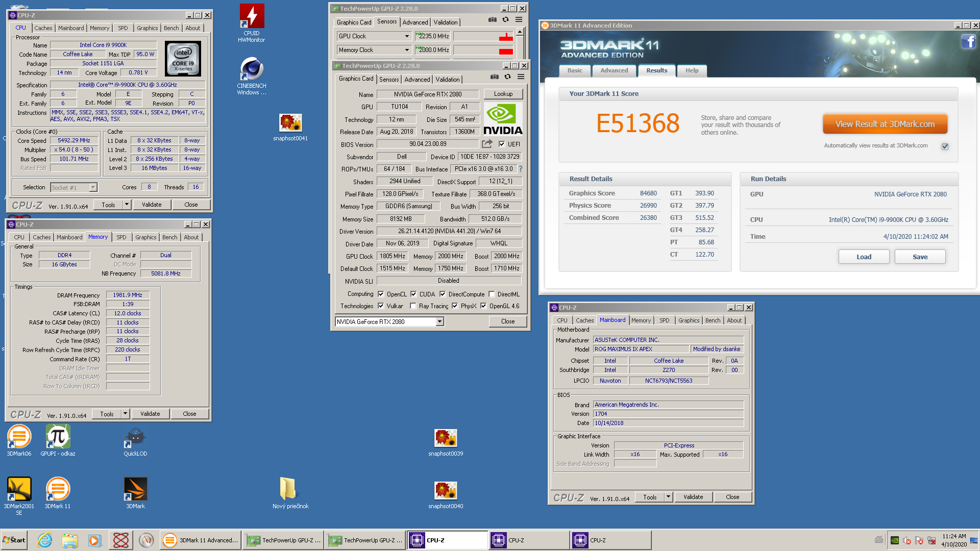The width and height of the screenshot is (980, 551).
Task: Open snaphsot0040 image file
Action: 446,495
